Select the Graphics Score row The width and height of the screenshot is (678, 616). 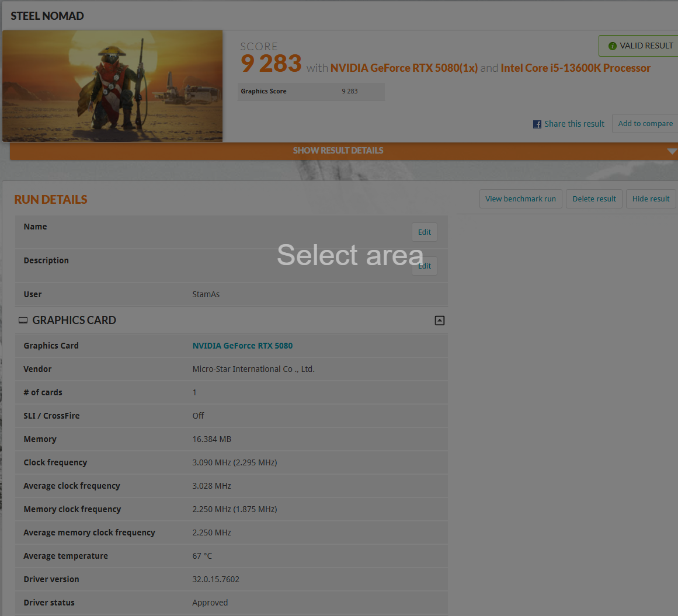coord(311,92)
